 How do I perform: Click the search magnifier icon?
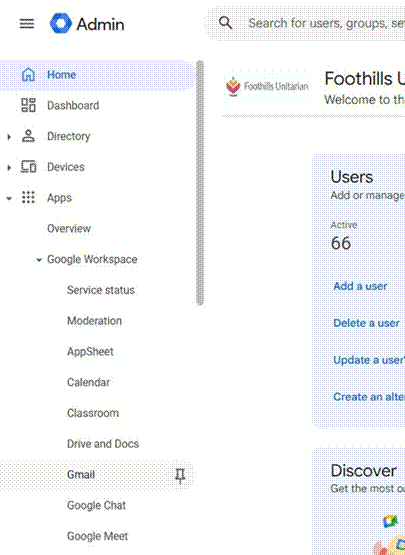coord(226,23)
